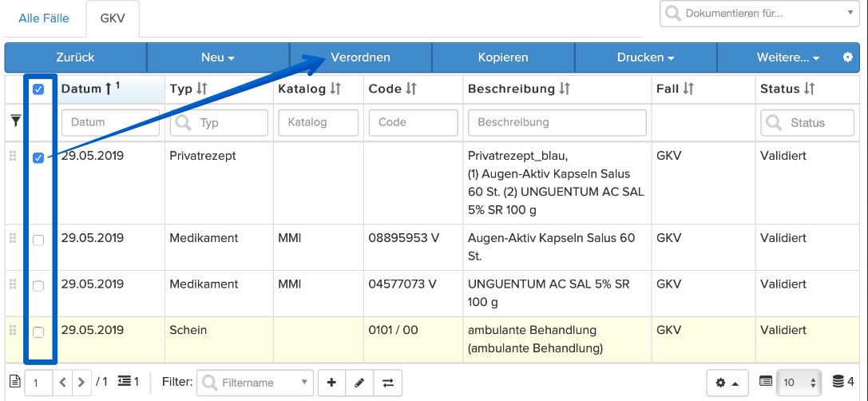Tick the checkbox for the Schein row

(38, 332)
